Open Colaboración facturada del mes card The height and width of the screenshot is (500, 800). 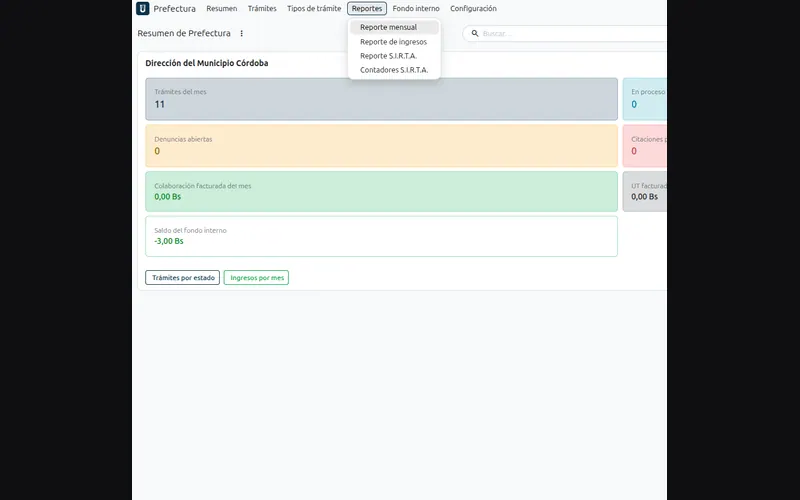(381, 191)
